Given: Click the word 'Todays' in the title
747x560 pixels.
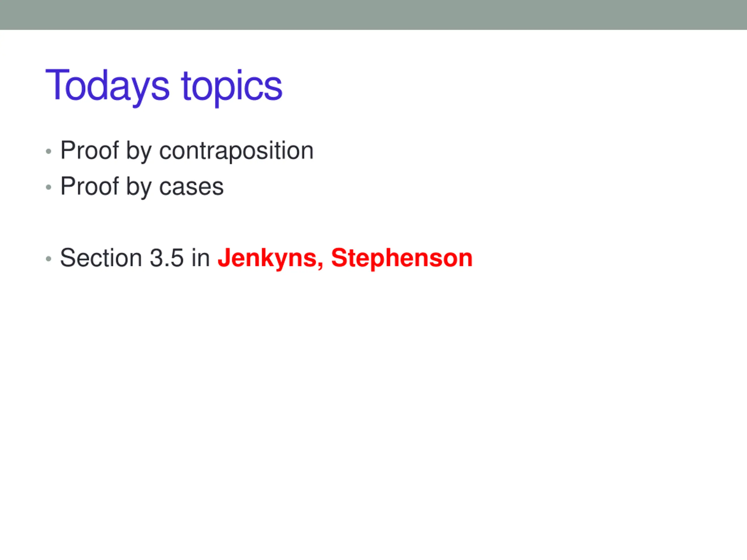Looking at the screenshot, I should coord(107,87).
